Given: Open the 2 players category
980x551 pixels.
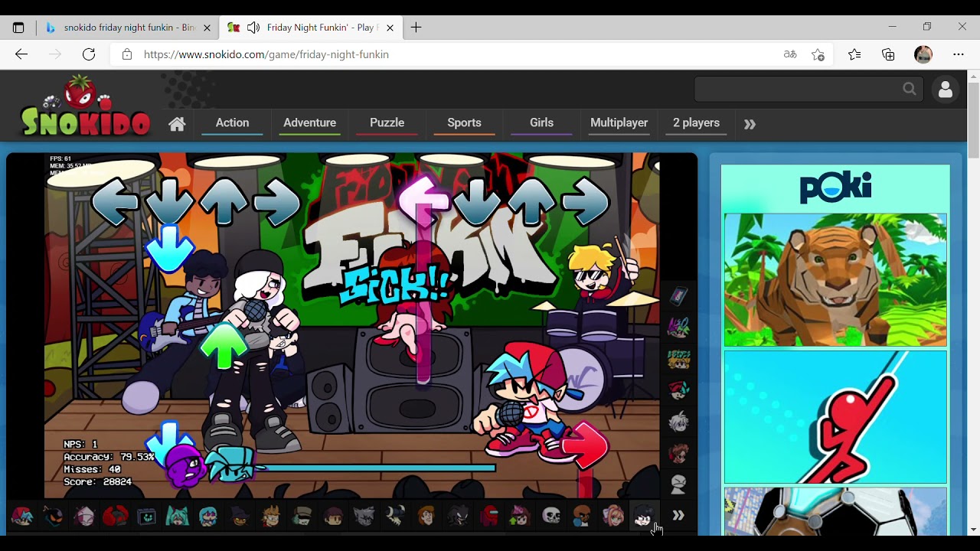Looking at the screenshot, I should 696,122.
